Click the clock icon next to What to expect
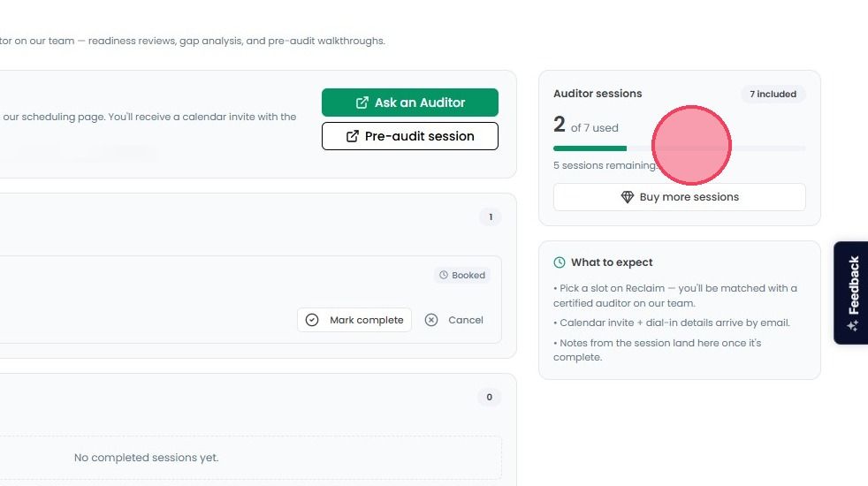Viewport: 868px width, 486px height. click(560, 262)
